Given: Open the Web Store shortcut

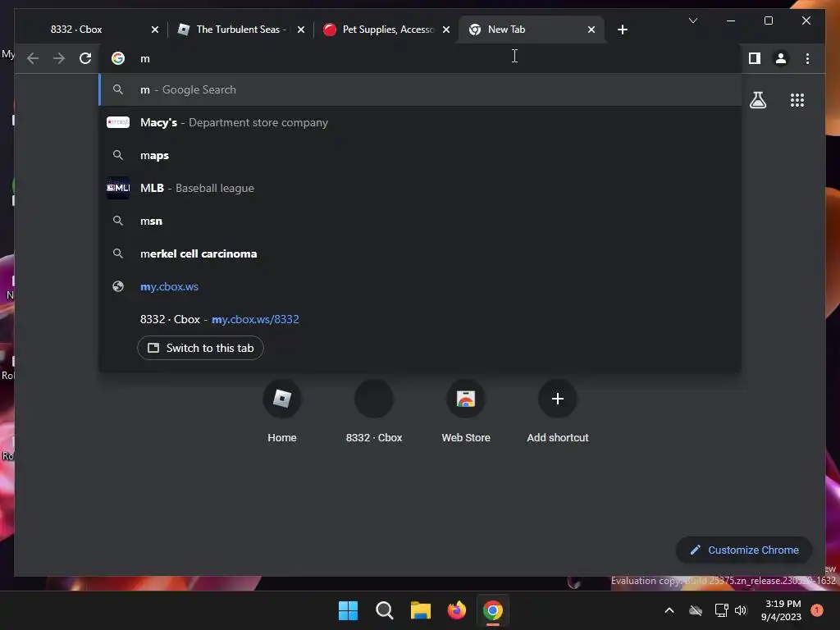Looking at the screenshot, I should [466, 412].
